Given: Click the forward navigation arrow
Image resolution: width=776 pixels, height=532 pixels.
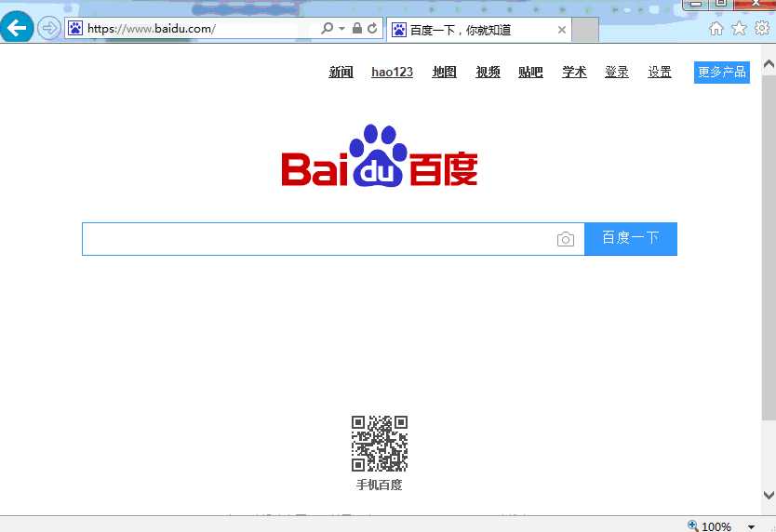Looking at the screenshot, I should 49,28.
